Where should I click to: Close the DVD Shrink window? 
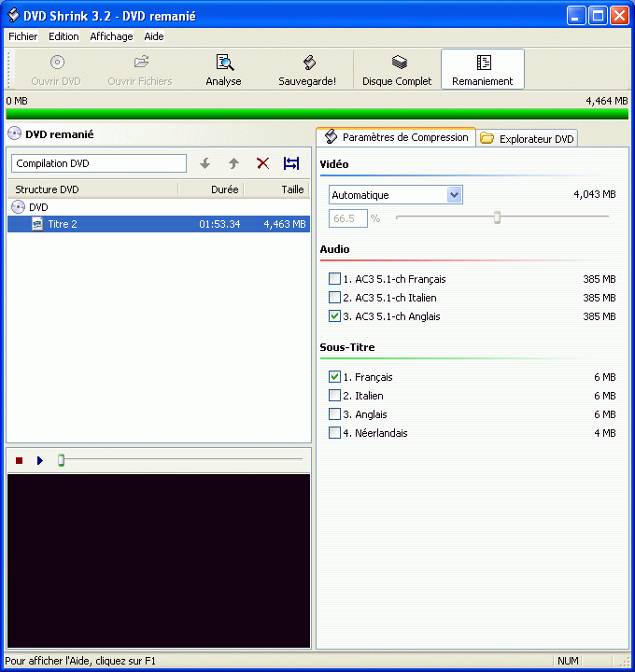point(619,16)
